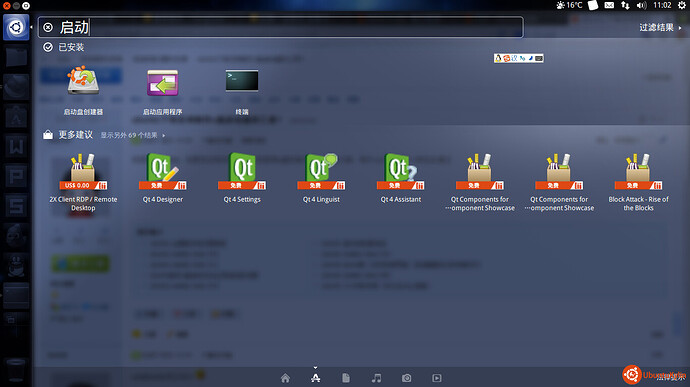Image resolution: width=690 pixels, height=387 pixels.
Task: Open the Qt 4 Assistant suggestion
Action: (x=400, y=178)
